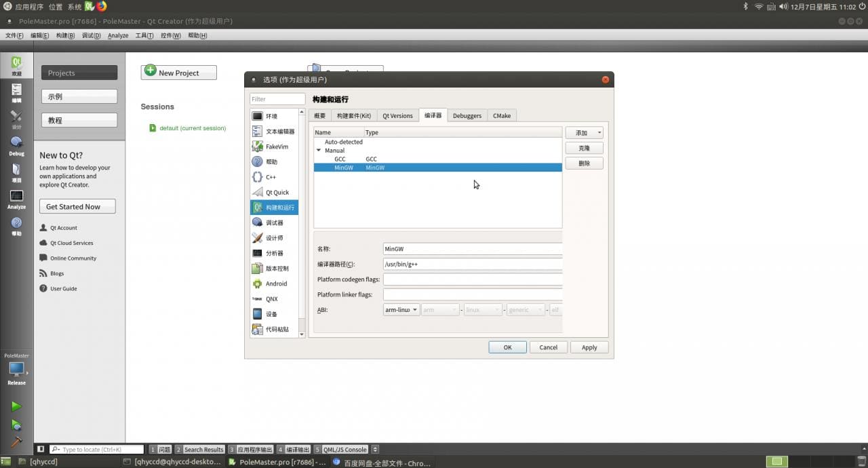868x468 pixels.
Task: Select the FakeVim options category
Action: (x=274, y=147)
